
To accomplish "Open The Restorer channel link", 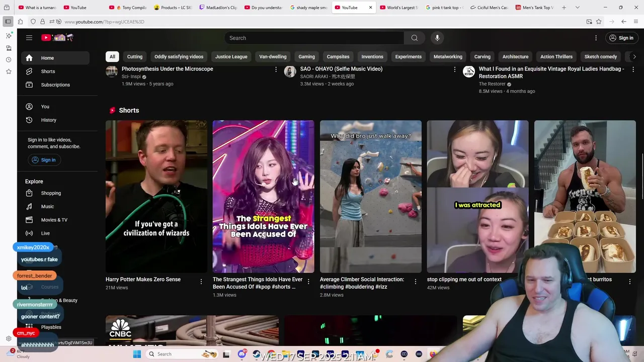I will 492,84.
